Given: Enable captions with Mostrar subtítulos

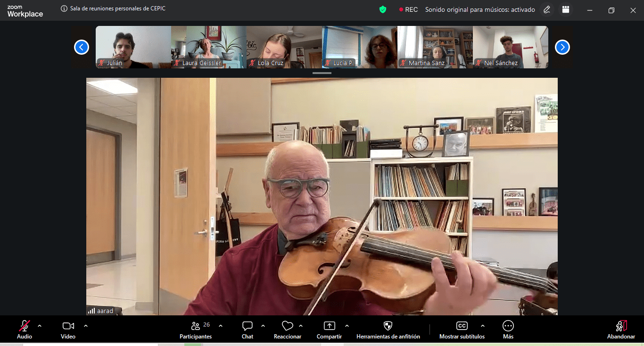Looking at the screenshot, I should pos(462,330).
